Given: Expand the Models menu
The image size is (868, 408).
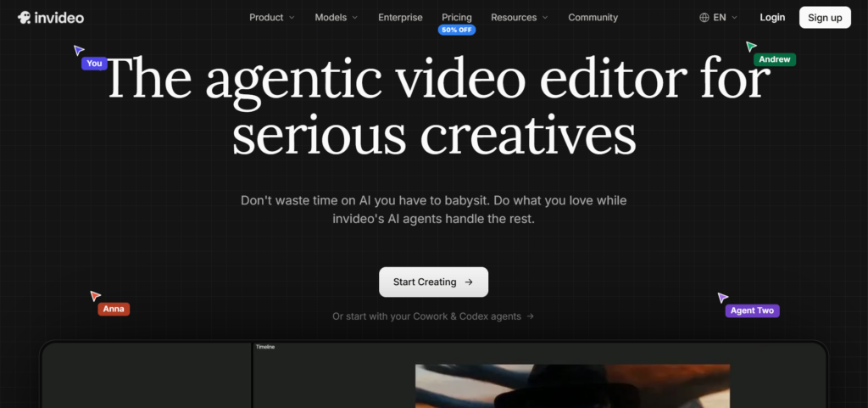Looking at the screenshot, I should point(336,18).
